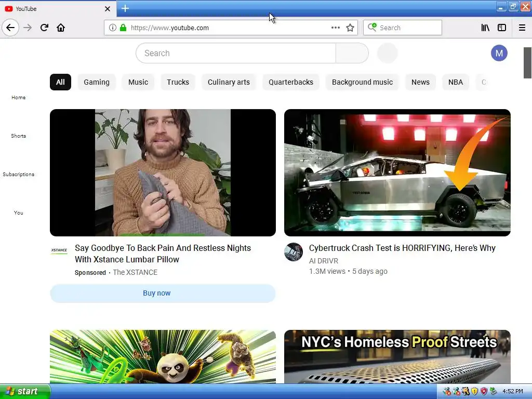Open the AI DRIVR channel avatar
This screenshot has width=532, height=399.
coord(294,252)
